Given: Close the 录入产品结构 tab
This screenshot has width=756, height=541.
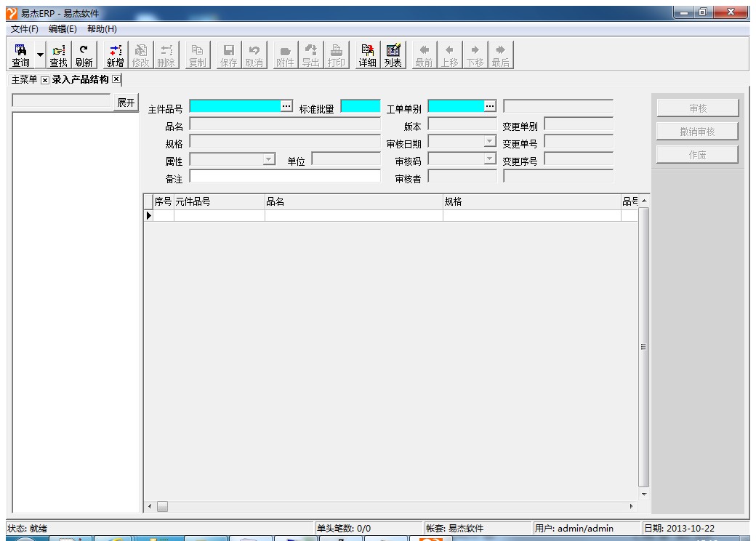Looking at the screenshot, I should tap(116, 79).
